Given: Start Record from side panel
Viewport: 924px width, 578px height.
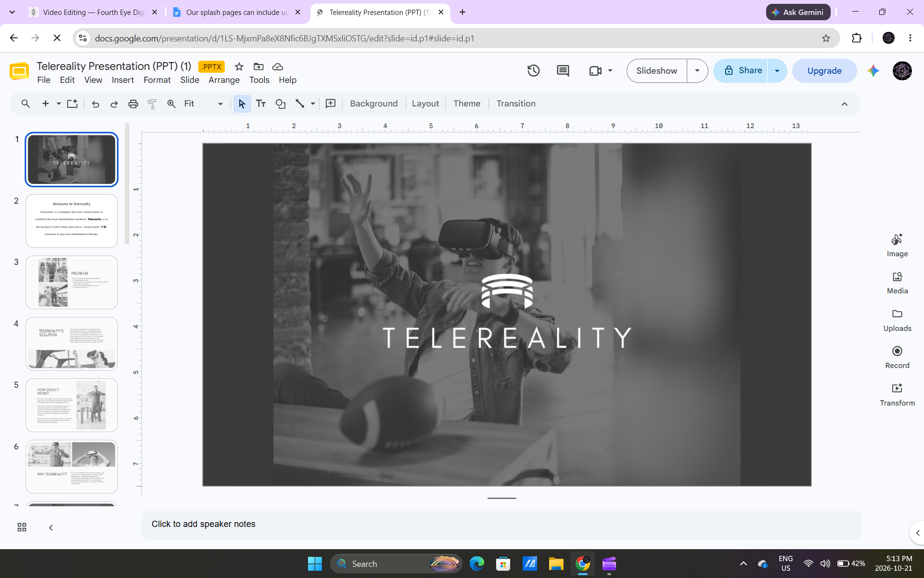Looking at the screenshot, I should click(897, 357).
